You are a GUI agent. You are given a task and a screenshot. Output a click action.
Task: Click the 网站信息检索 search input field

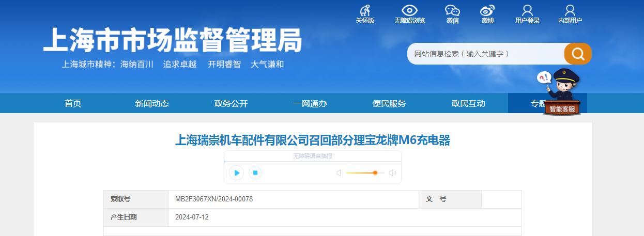pos(485,54)
